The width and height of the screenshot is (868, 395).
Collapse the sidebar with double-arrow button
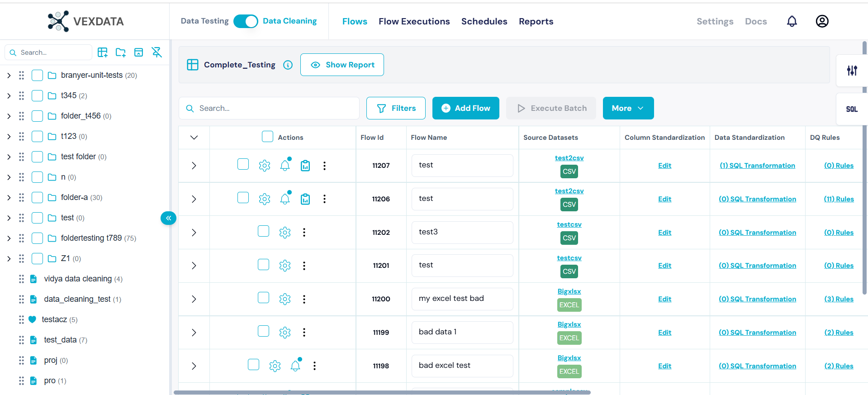point(168,218)
